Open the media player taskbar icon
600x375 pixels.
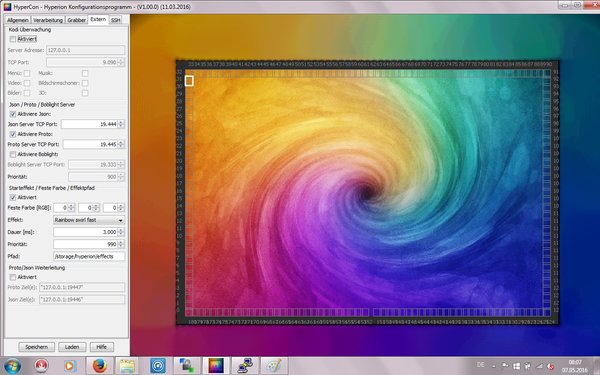(70, 366)
